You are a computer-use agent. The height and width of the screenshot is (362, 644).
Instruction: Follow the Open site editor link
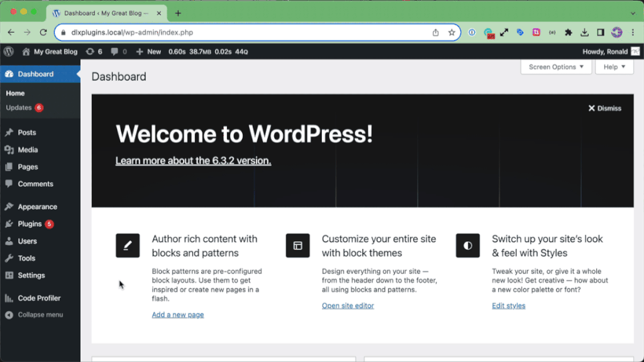348,306
